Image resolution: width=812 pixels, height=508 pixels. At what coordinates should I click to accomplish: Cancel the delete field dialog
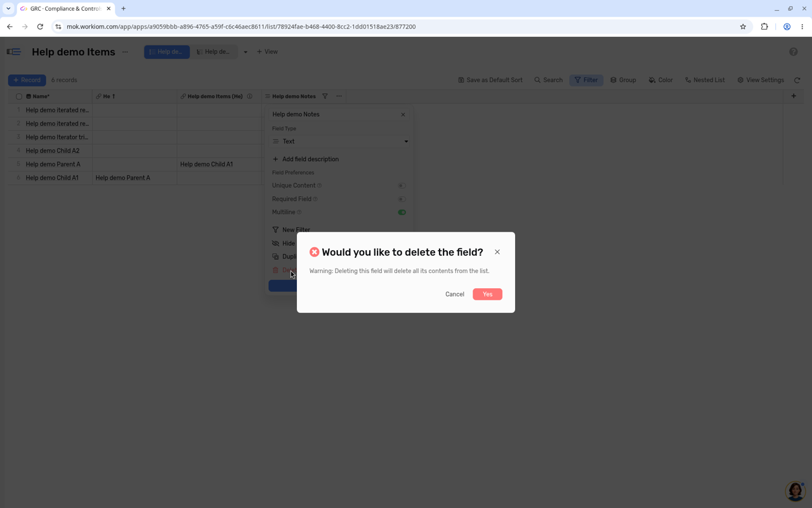tap(455, 294)
